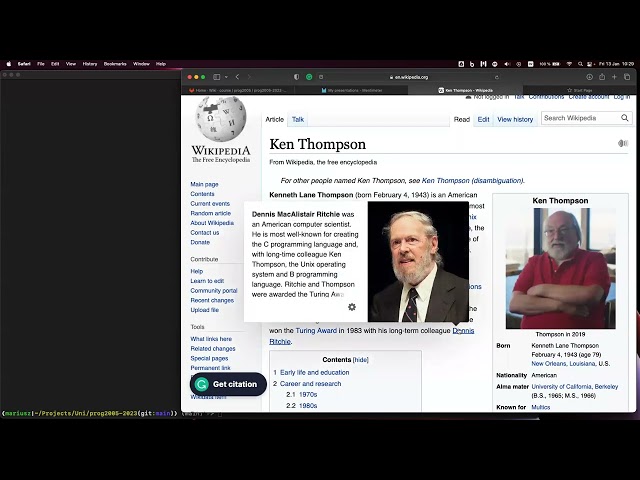Open What links here tool link
The image size is (640, 480).
coord(211,339)
